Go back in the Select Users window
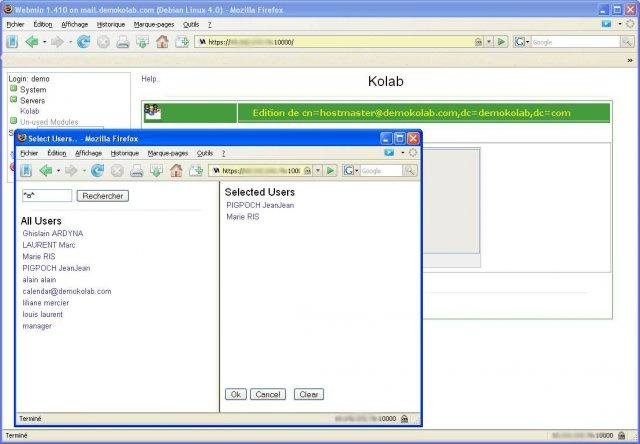Image resolution: width=640 pixels, height=444 pixels. coord(46,171)
